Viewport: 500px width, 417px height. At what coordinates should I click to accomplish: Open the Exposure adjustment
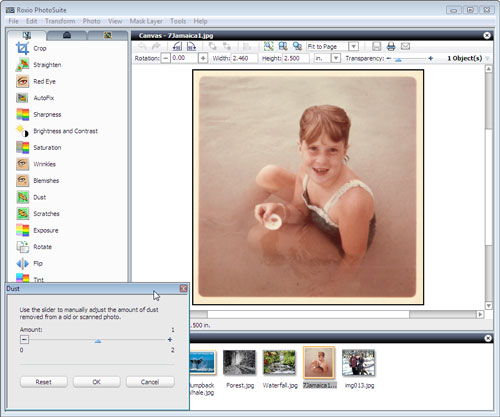click(37, 230)
